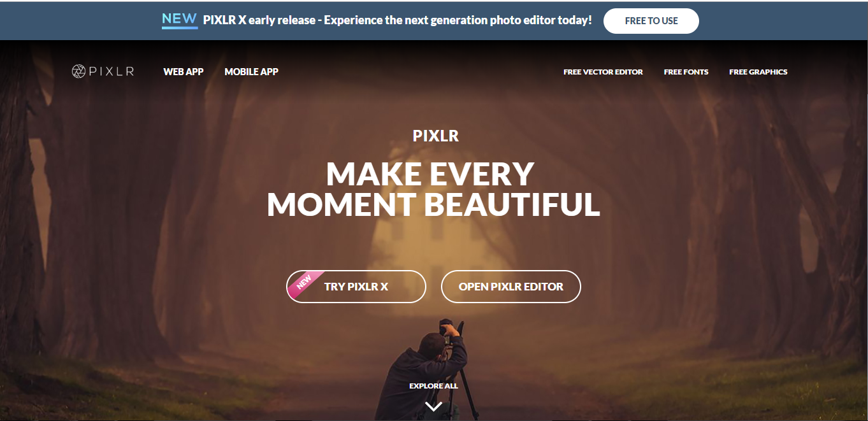
Task: Click the FREE TO USE button
Action: click(x=651, y=20)
